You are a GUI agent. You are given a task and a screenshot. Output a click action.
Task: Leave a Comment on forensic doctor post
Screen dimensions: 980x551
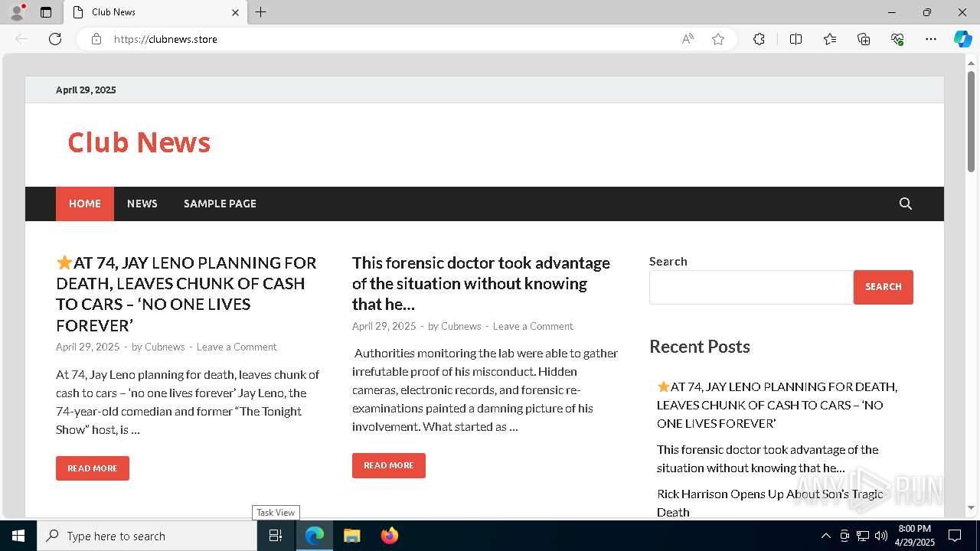(x=533, y=326)
